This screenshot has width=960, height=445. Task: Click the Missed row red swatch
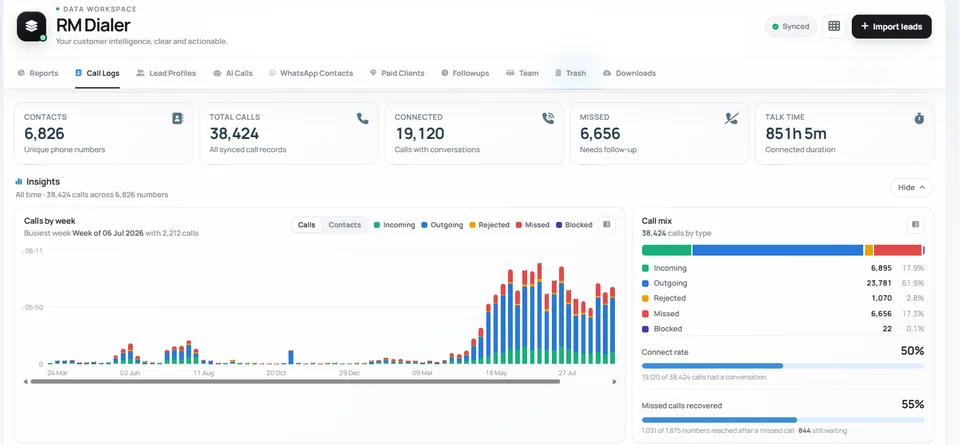click(645, 313)
